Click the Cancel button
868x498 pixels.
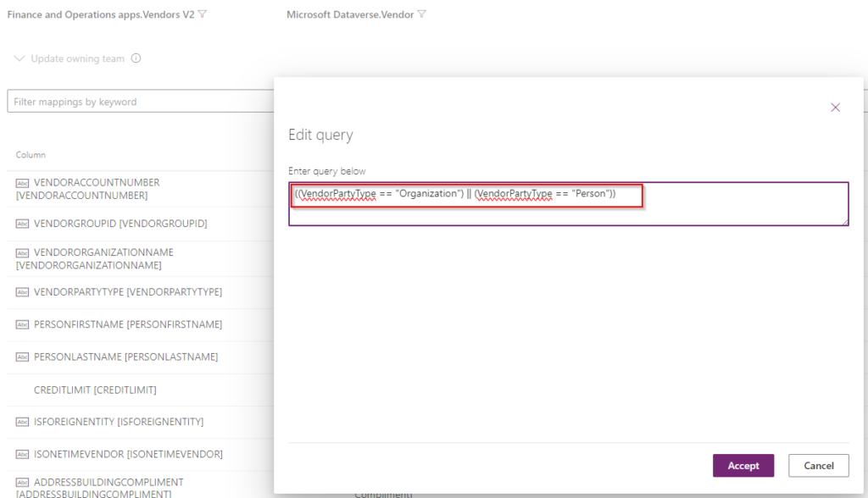[818, 465]
